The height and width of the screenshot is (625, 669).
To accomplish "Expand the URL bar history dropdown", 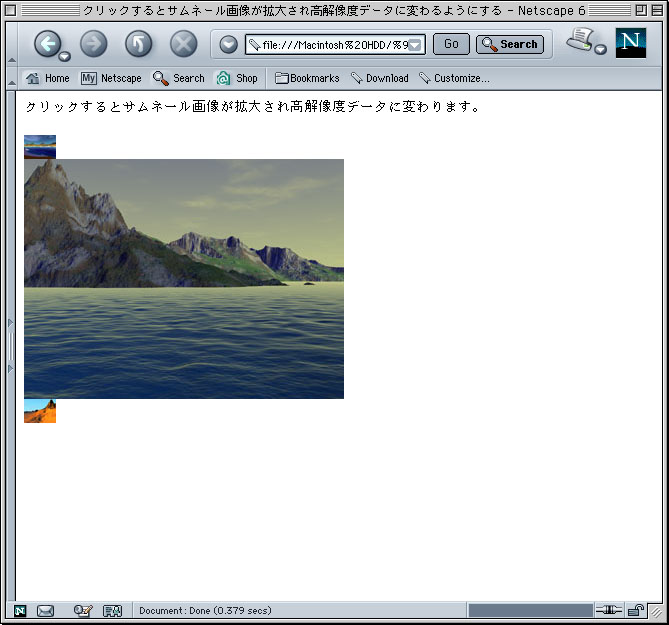I will coord(415,45).
